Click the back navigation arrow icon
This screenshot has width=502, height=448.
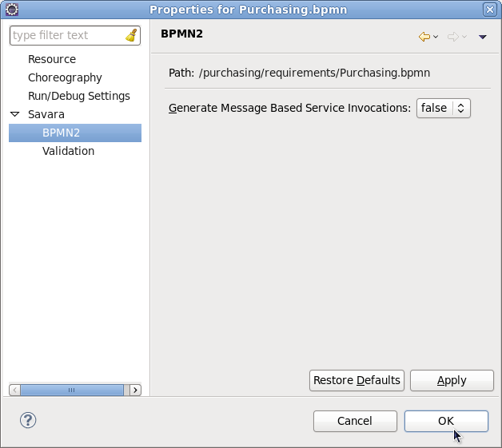pyautogui.click(x=424, y=37)
